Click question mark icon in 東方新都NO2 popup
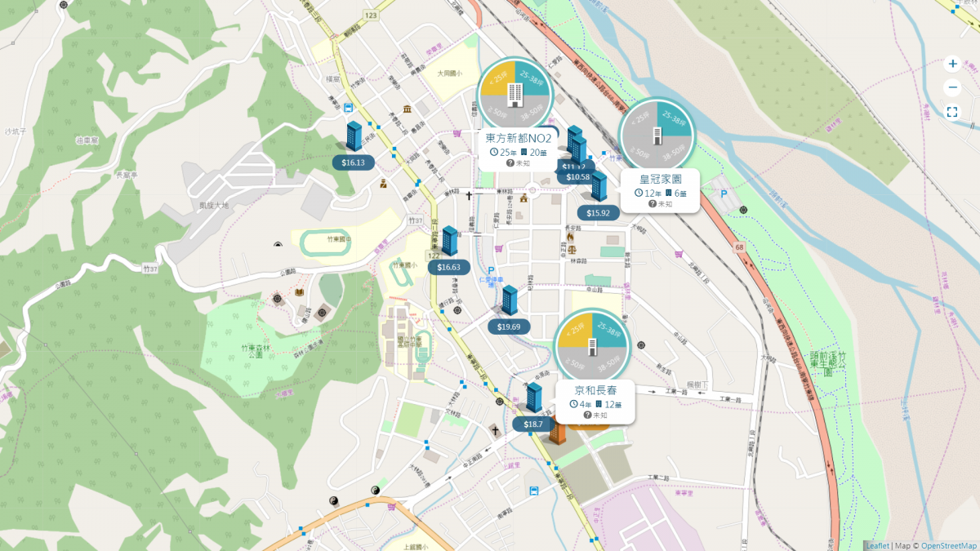This screenshot has width=980, height=551. [x=510, y=163]
